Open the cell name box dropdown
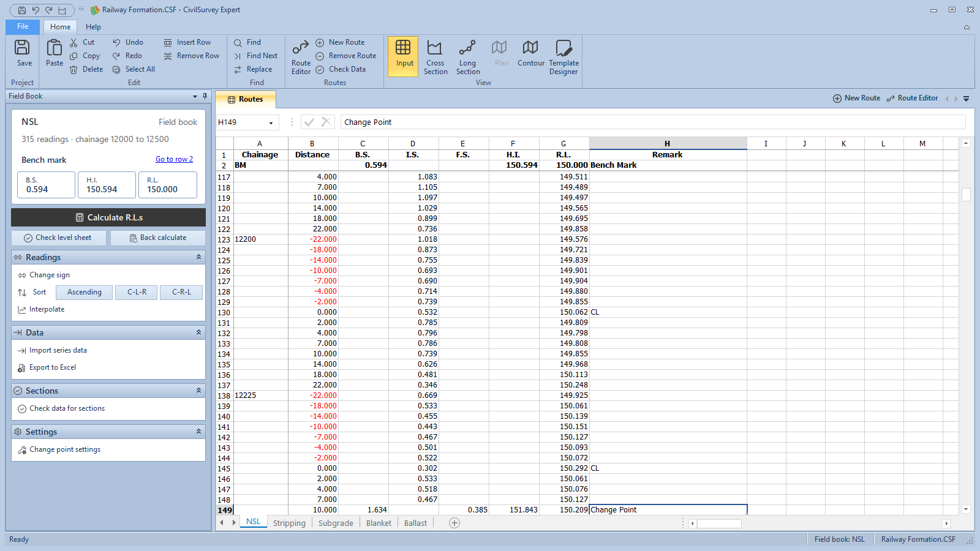This screenshot has width=980, height=551. pos(271,122)
